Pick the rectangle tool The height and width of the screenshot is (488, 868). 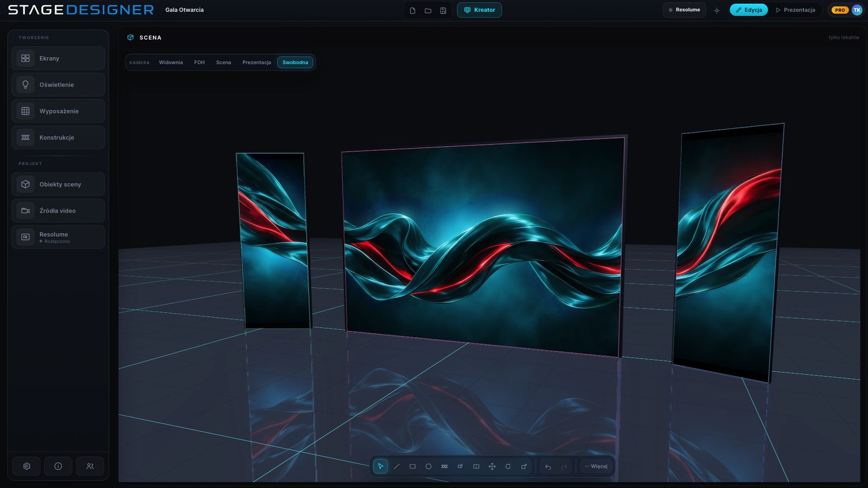pyautogui.click(x=412, y=466)
